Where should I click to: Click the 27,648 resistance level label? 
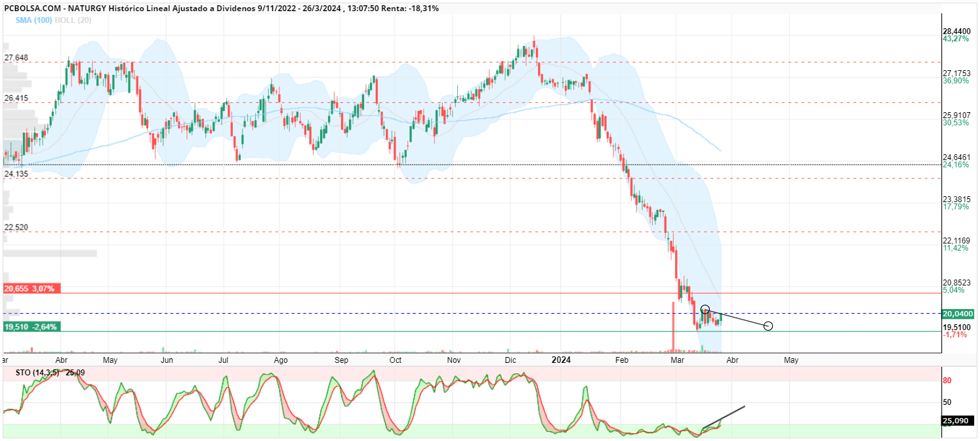(x=16, y=58)
